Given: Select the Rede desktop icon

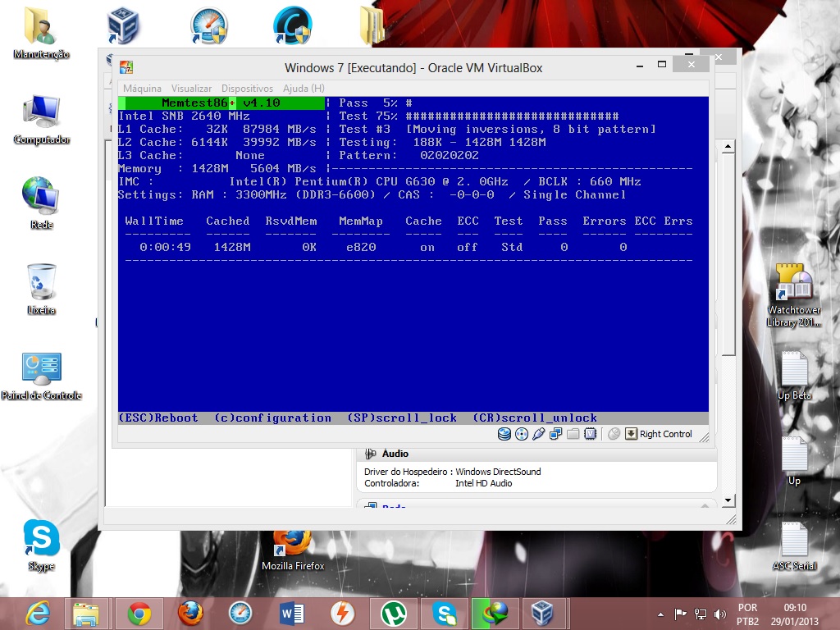Looking at the screenshot, I should (x=41, y=203).
